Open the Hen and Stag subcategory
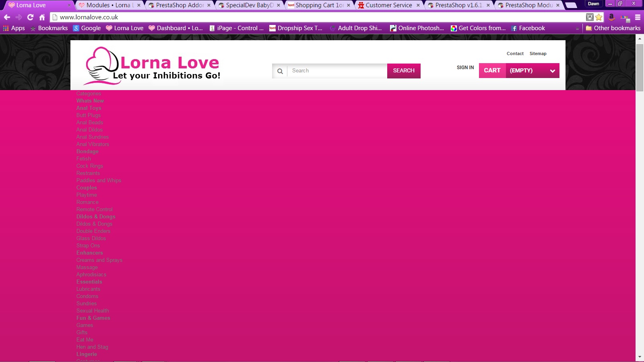The image size is (644, 362). point(92,347)
